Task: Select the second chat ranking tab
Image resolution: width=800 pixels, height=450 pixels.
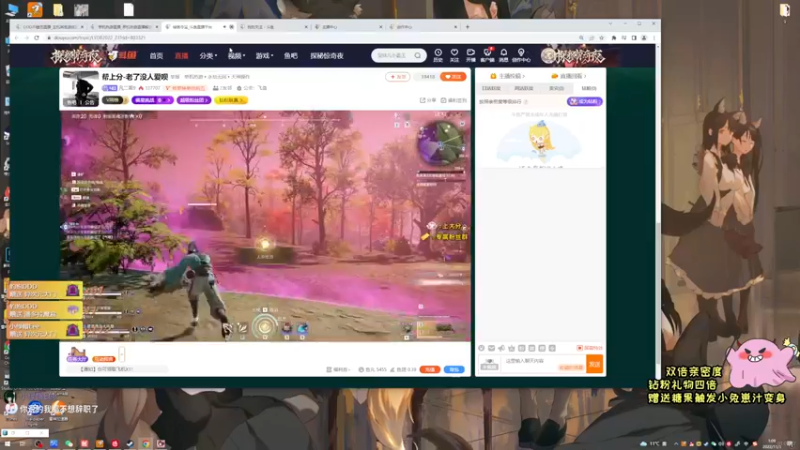Action: click(523, 88)
